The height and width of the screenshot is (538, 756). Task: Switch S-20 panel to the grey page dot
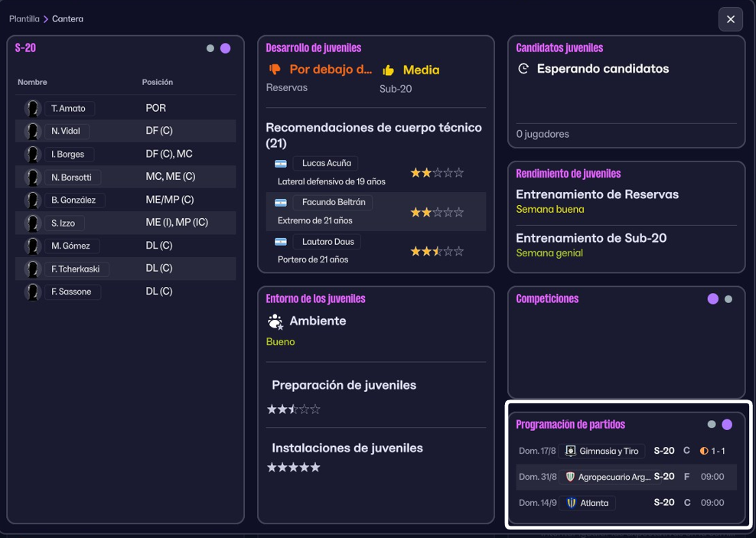click(210, 48)
